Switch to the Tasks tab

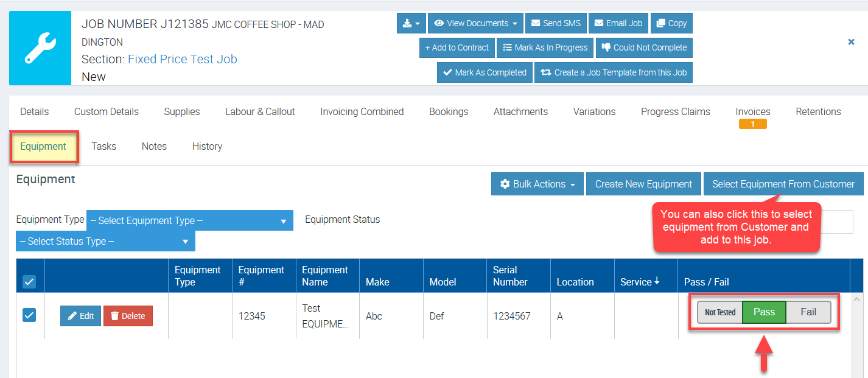click(x=103, y=146)
